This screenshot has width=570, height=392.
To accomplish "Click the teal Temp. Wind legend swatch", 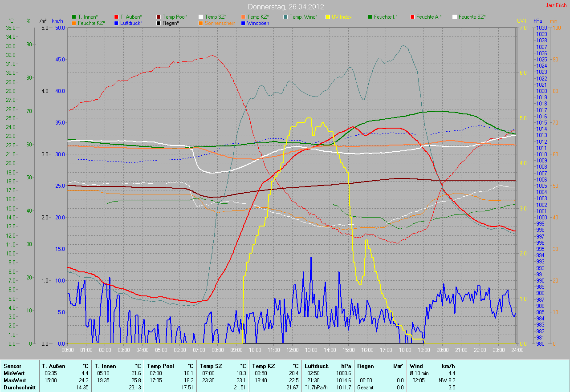I will pos(285,17).
